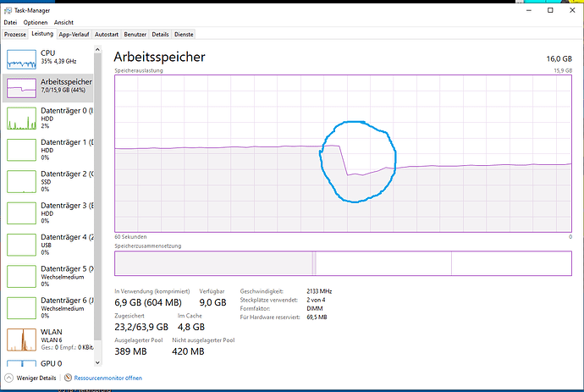Select the CPU usage graph thumbnail
584x392 pixels.
pyautogui.click(x=21, y=59)
